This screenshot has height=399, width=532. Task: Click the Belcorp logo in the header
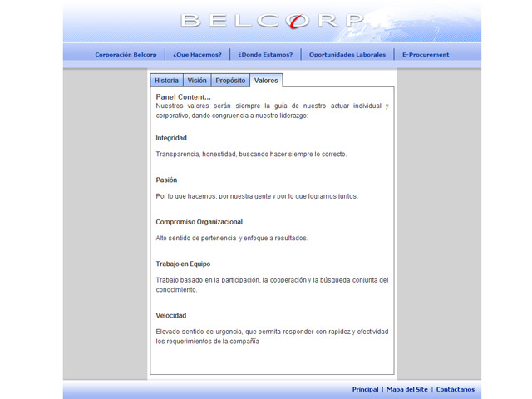click(272, 21)
